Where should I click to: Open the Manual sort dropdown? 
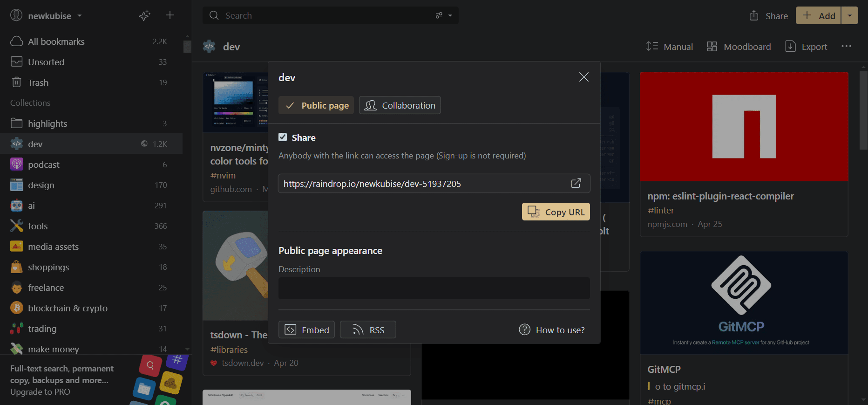669,47
